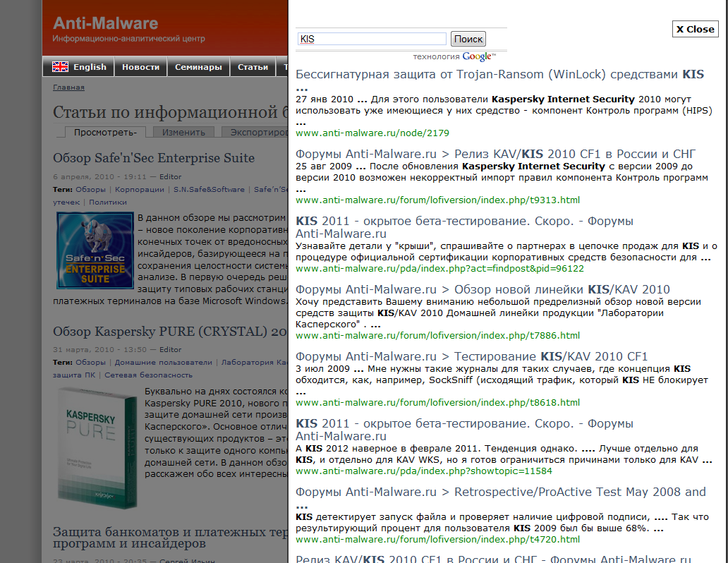Open URL ending t8618.html

(438, 402)
